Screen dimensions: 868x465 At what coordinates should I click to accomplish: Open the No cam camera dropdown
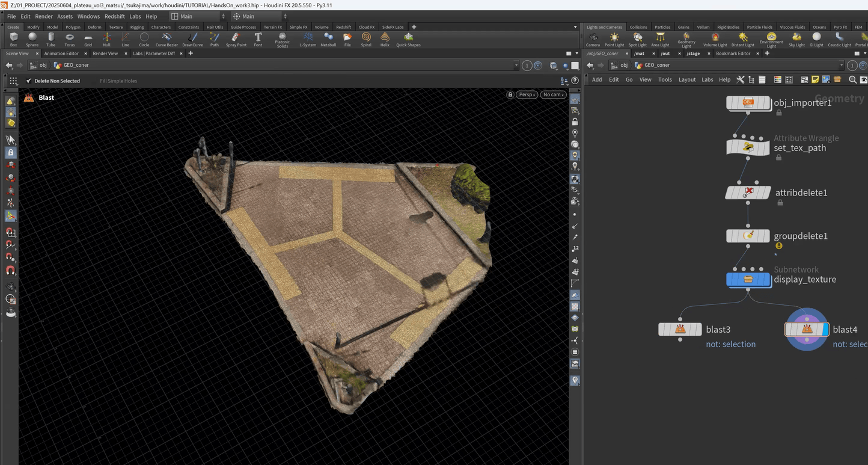(x=553, y=94)
